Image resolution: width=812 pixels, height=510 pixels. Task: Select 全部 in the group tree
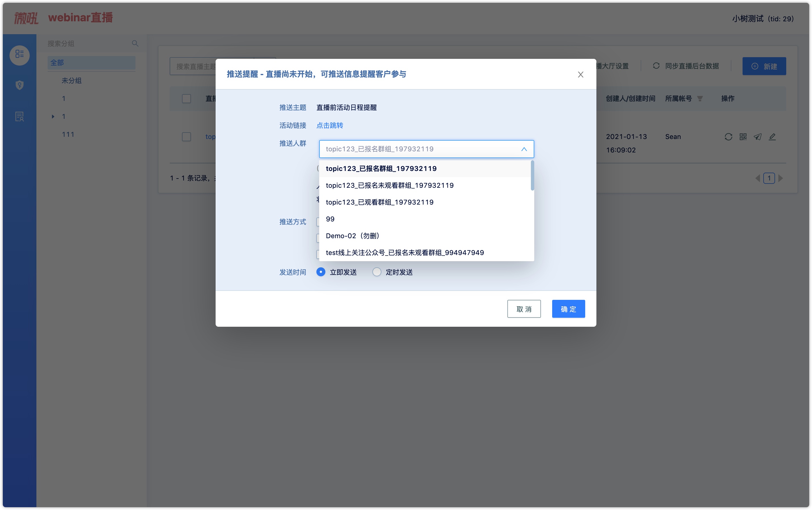[x=91, y=63]
